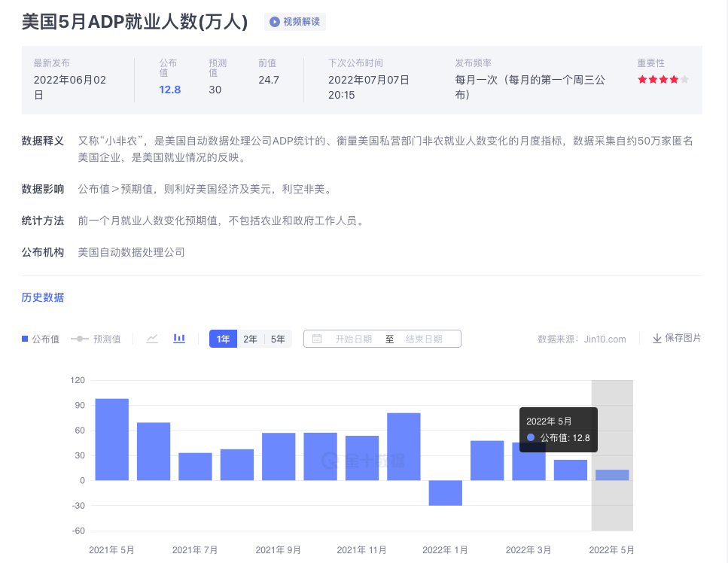Toggle the 预测值 legend series
The height and width of the screenshot is (563, 728).
click(96, 339)
